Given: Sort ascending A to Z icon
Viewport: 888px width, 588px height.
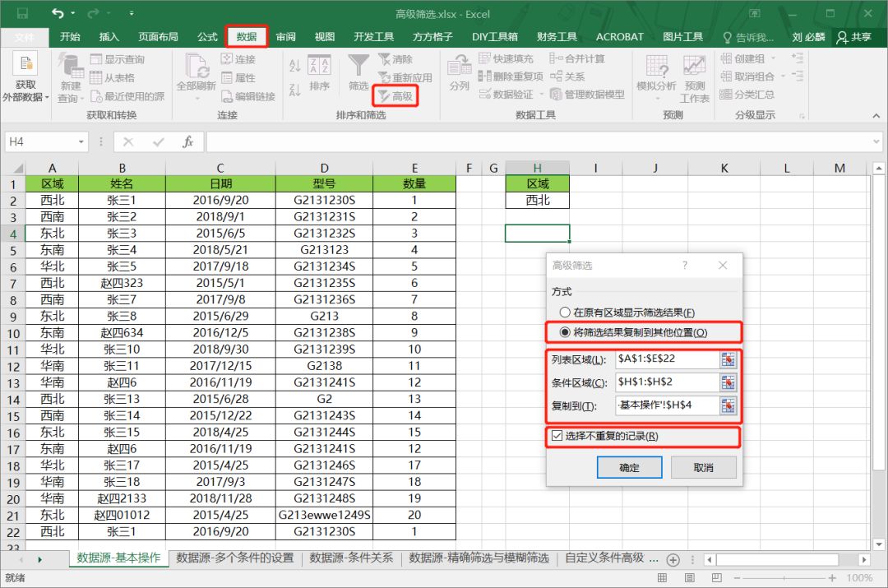Looking at the screenshot, I should click(295, 65).
